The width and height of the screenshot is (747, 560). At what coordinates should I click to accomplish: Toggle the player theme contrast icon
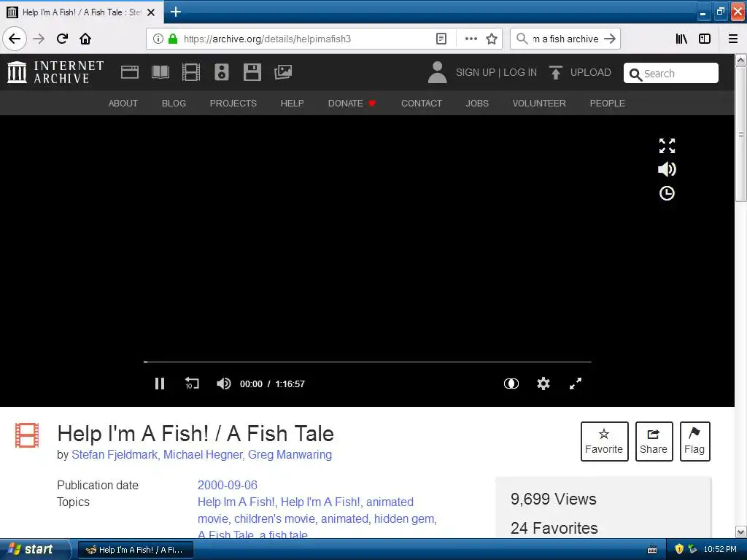[x=511, y=384]
